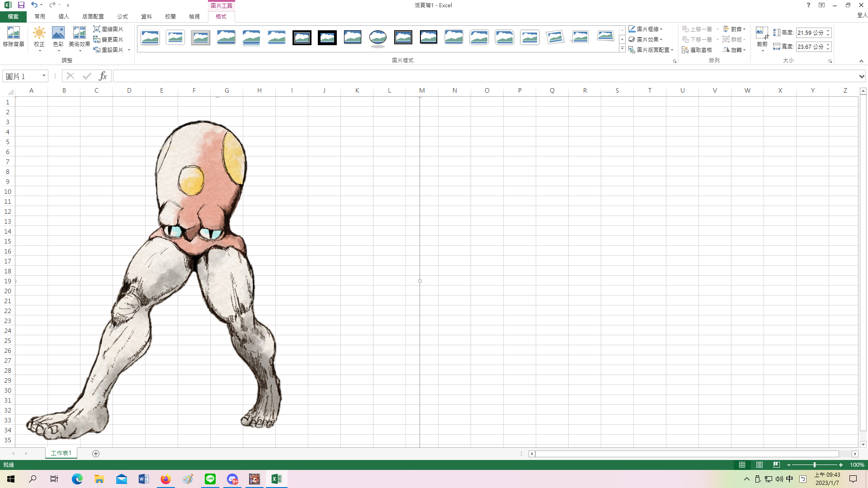The height and width of the screenshot is (488, 868).
Task: Switch to Page Layout view in status bar
Action: pos(759,465)
